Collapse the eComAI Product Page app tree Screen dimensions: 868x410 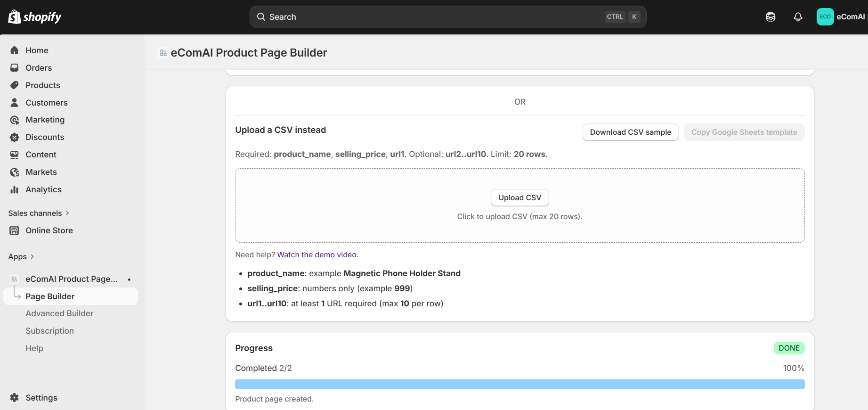130,279
